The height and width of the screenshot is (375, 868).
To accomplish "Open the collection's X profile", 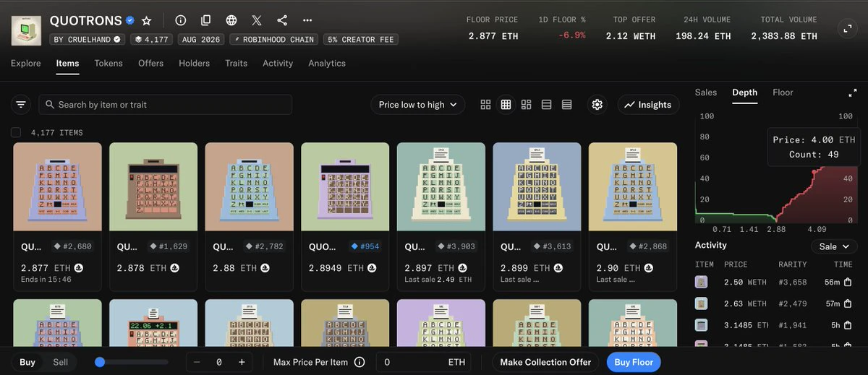I will pos(257,21).
